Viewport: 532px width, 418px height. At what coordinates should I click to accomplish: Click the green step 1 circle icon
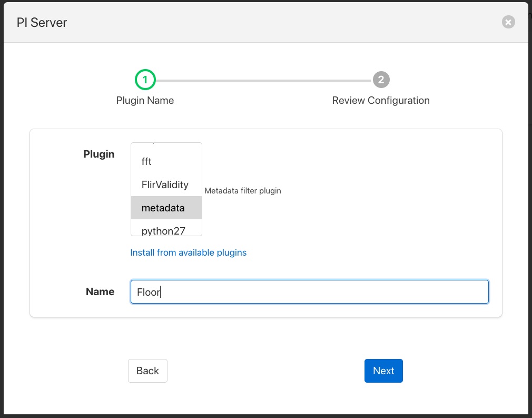145,80
